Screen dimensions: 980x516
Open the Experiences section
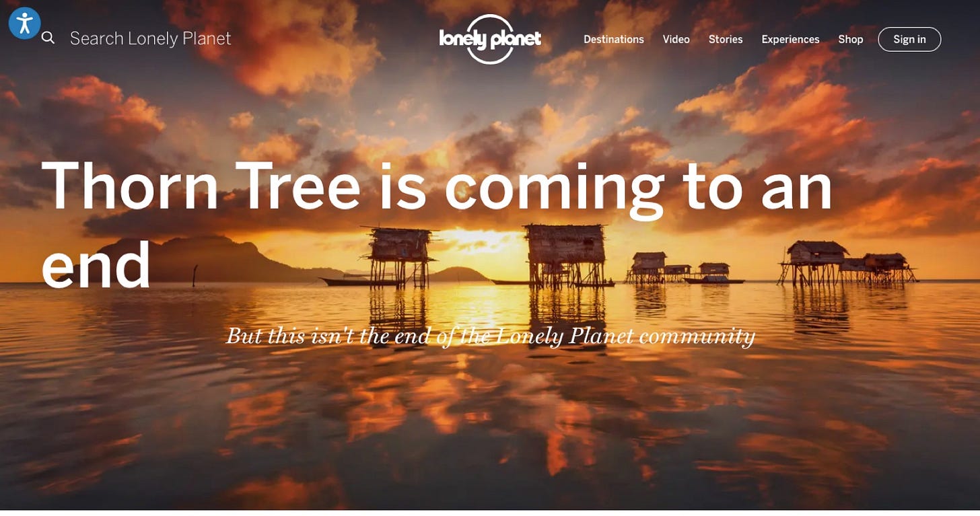(790, 39)
